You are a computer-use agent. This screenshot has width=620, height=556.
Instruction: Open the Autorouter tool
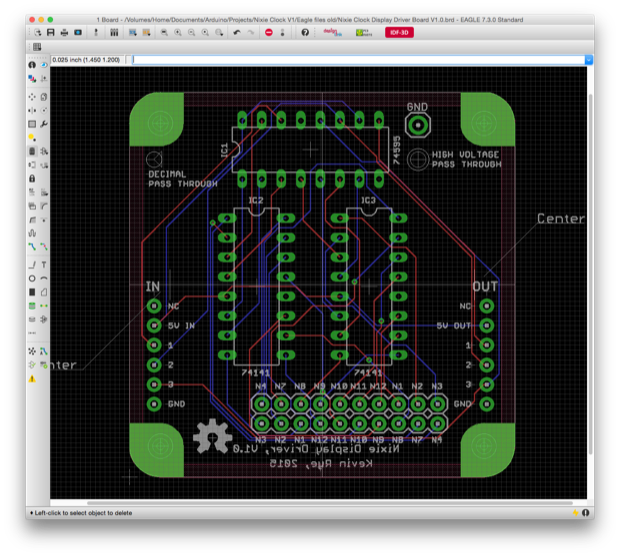click(x=44, y=351)
